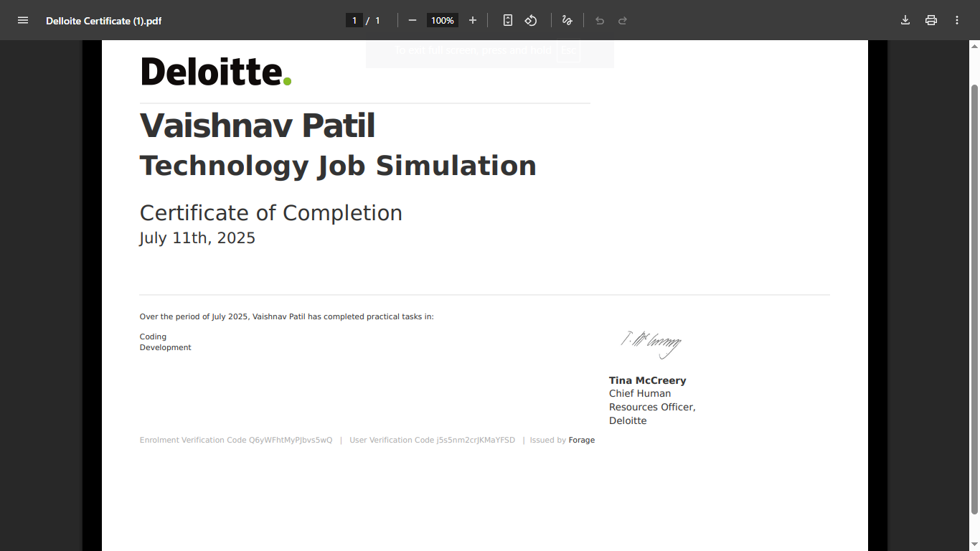Open the Forage link in the certificate
This screenshot has width=980, height=551.
pyautogui.click(x=581, y=440)
